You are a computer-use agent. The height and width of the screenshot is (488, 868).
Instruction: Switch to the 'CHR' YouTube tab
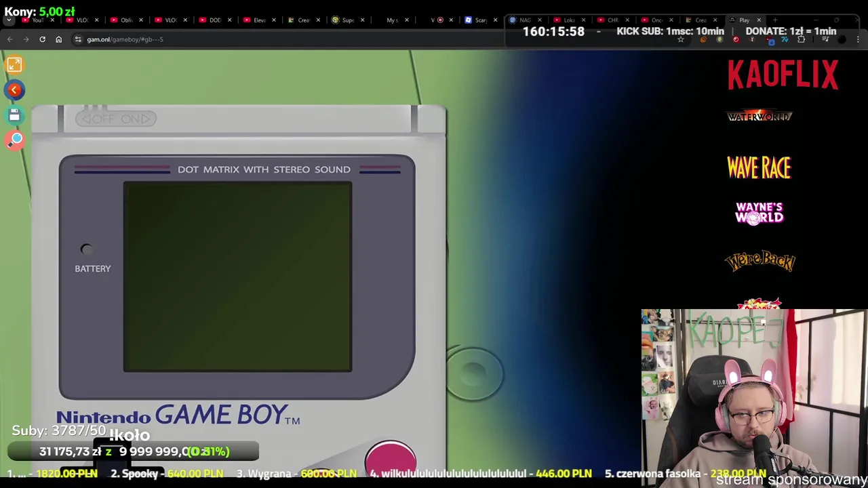click(x=612, y=20)
